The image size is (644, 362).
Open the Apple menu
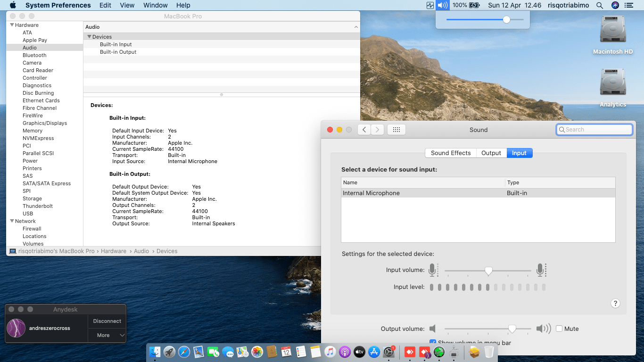click(13, 5)
